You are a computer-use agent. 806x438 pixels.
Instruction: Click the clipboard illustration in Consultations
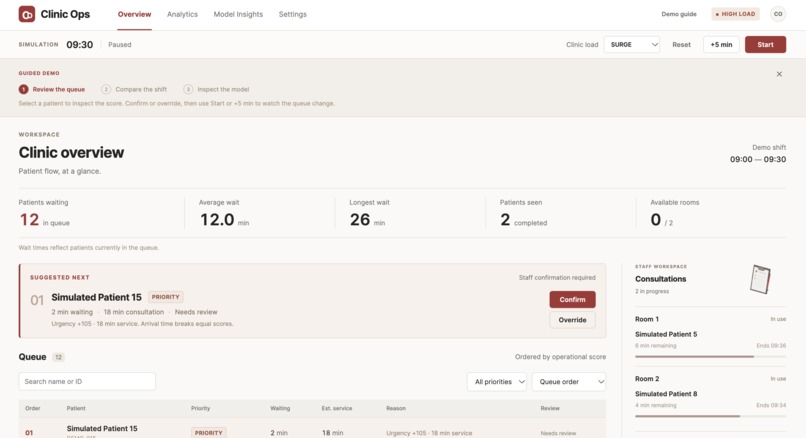tap(760, 279)
